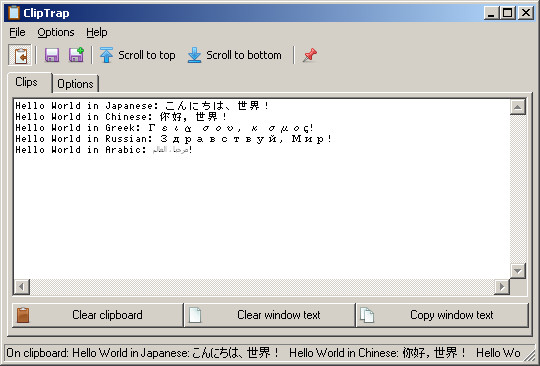Toggle the red pushpin always-on-top icon
The height and width of the screenshot is (366, 540).
(x=310, y=55)
